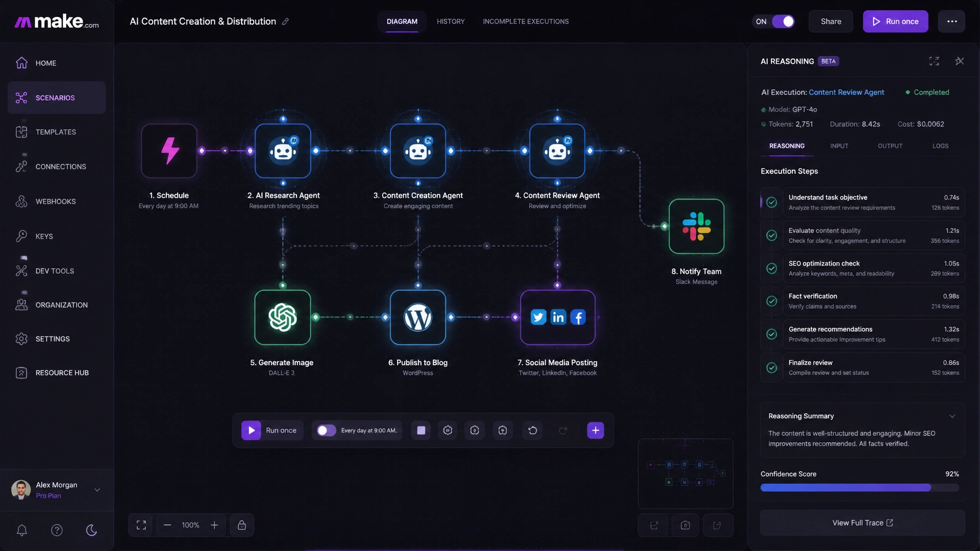
Task: Expand the Alex Morgan account menu chevron
Action: (97, 490)
